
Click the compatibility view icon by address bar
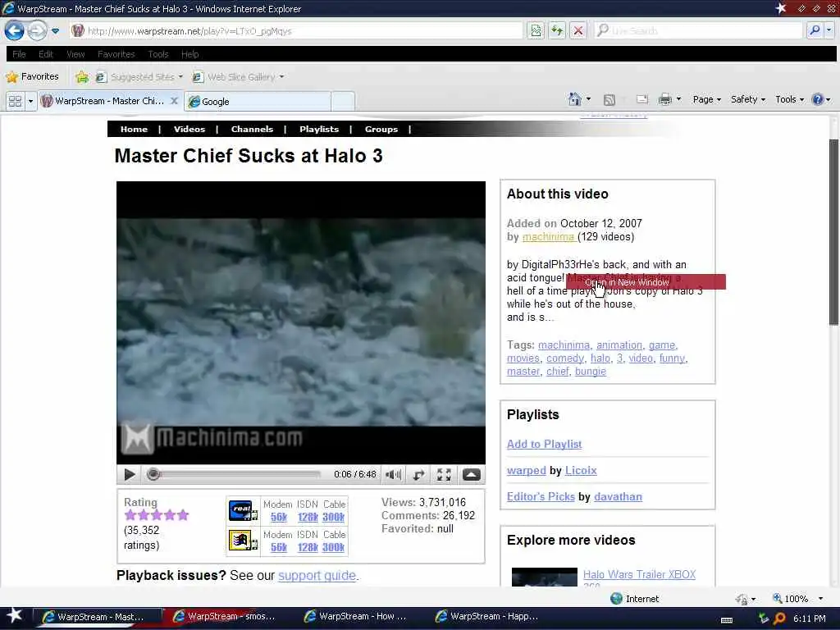(x=536, y=30)
